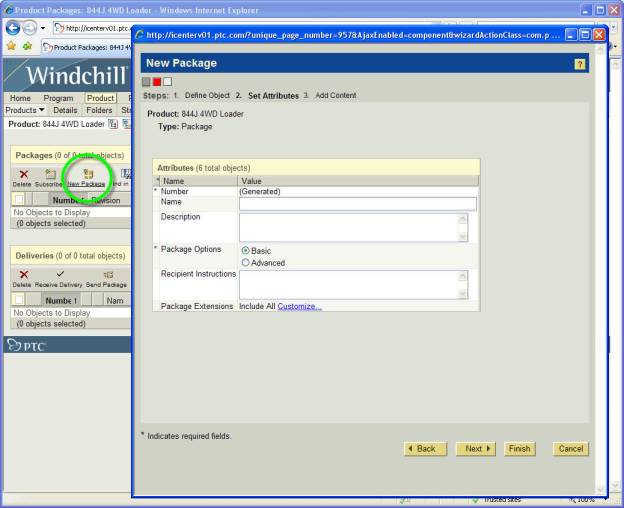Open the browser recent pages dropdown arrow
The width and height of the screenshot is (624, 508).
[x=43, y=28]
